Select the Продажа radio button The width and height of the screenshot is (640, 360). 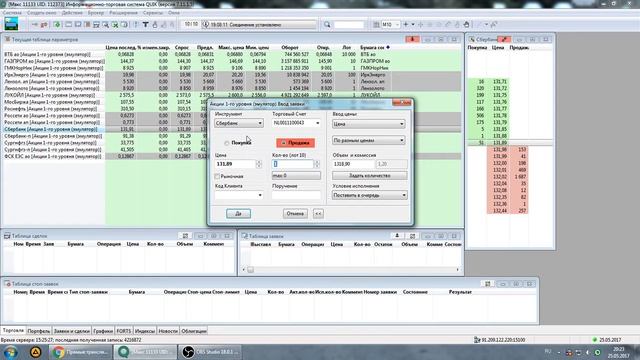[x=284, y=143]
